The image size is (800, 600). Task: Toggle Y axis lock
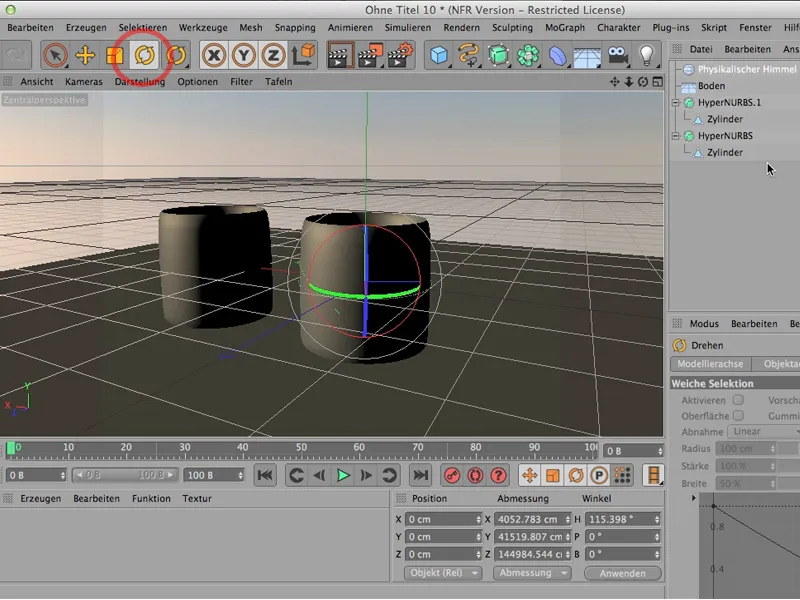tap(244, 55)
